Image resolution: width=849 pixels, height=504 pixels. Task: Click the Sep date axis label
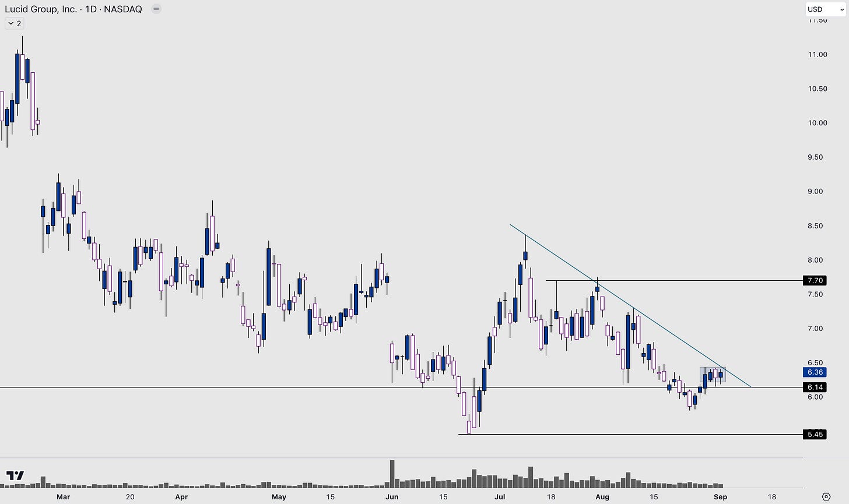[720, 497]
